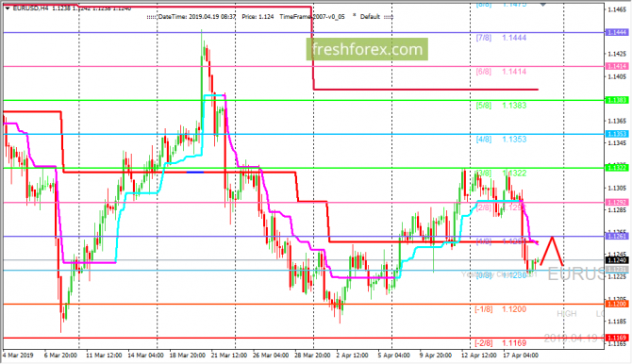
Task: Click the DateTime 2019.04.19 info text
Action: [x=197, y=17]
